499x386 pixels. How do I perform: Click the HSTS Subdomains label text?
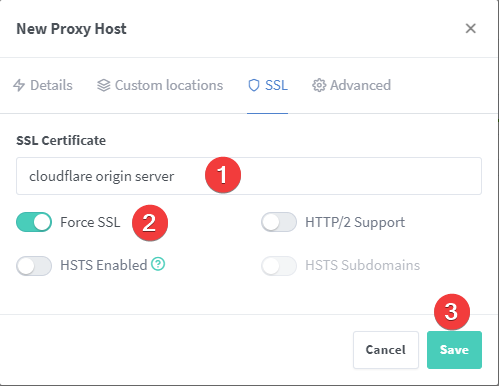click(x=363, y=265)
